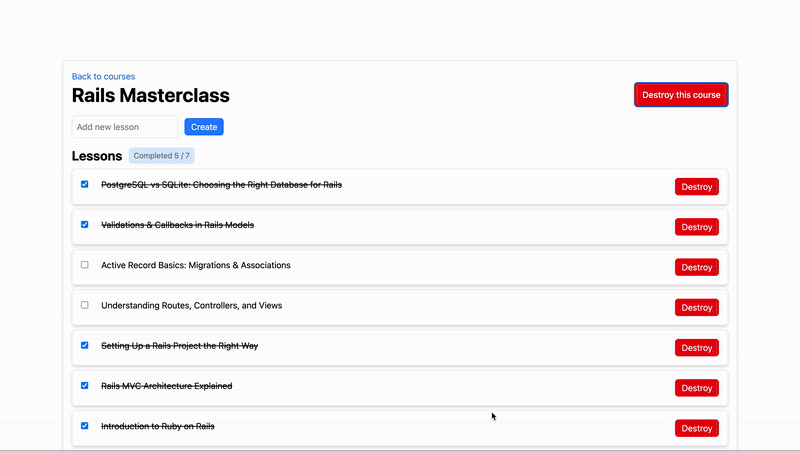
Task: Click the blue Create button
Action: pos(204,127)
